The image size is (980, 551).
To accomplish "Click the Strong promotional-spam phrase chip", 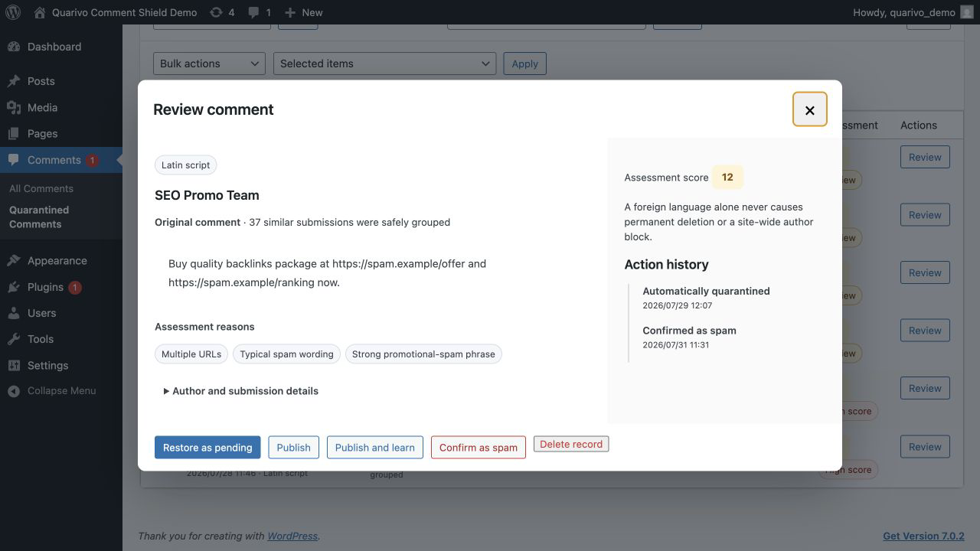I will (423, 354).
